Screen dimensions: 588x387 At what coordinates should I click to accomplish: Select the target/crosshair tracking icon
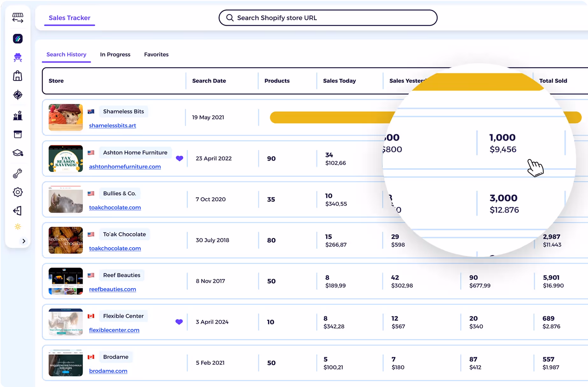17,95
